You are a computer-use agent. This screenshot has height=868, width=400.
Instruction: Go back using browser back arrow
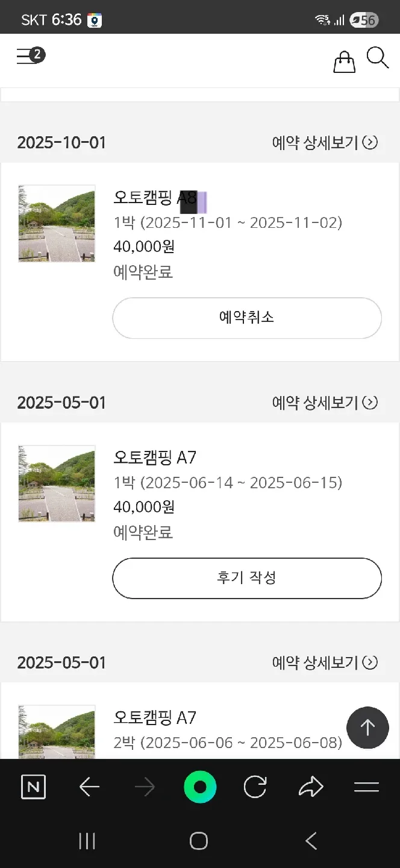[89, 787]
